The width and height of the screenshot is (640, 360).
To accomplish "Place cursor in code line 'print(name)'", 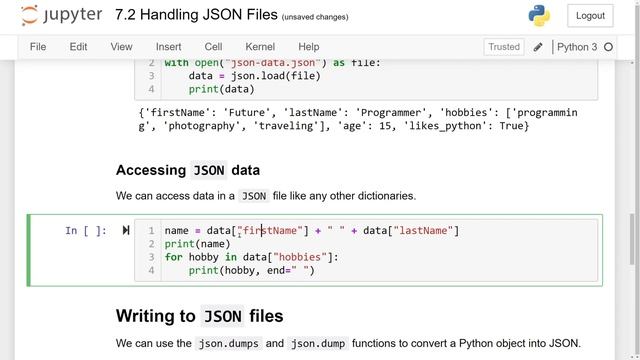I will coord(198,244).
